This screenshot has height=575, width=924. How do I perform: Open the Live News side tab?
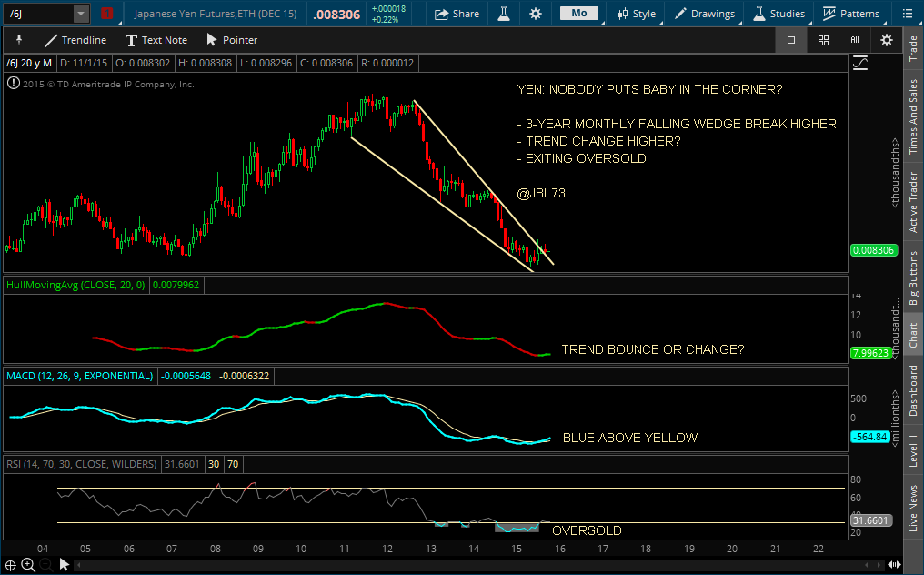pos(913,509)
